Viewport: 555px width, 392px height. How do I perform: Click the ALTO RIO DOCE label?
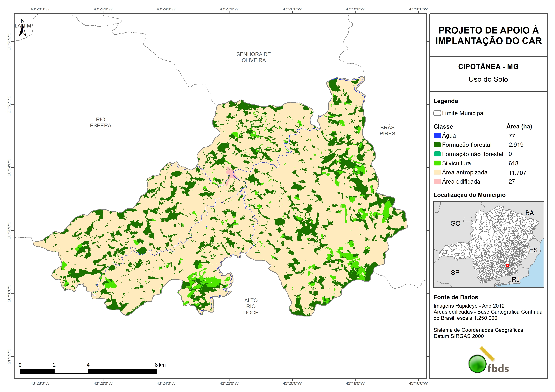pos(251,306)
